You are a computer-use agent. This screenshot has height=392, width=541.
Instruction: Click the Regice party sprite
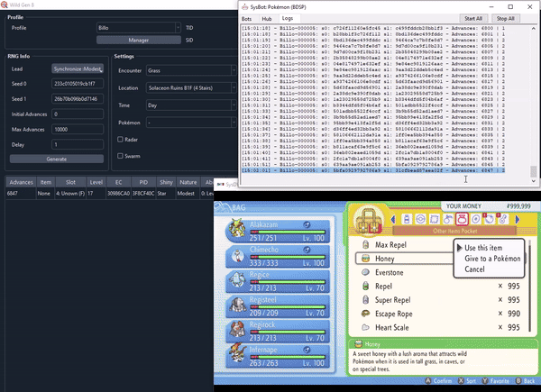[237, 279]
